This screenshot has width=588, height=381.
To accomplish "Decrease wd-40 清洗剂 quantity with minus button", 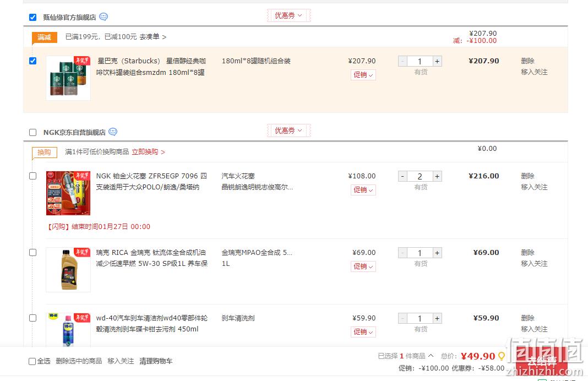I will 403,318.
